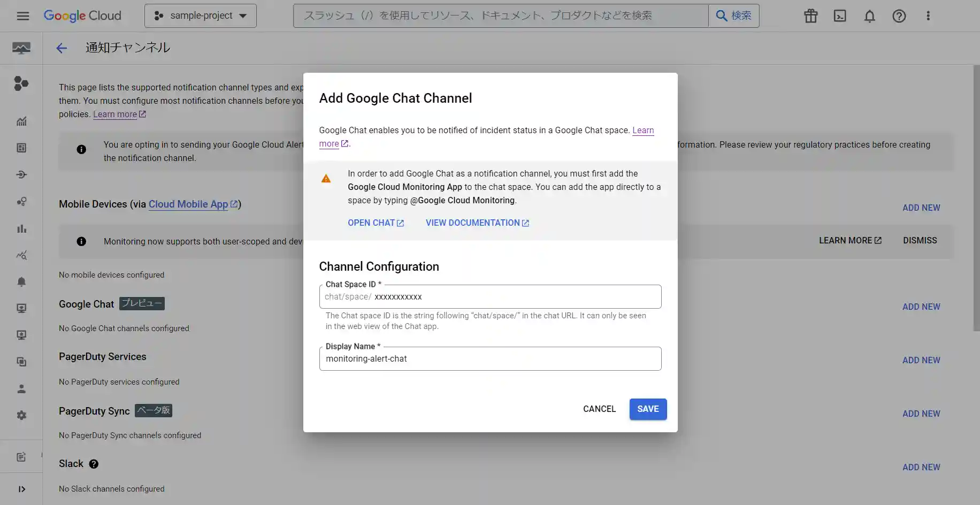Add new PagerDuty Services channel

point(921,361)
